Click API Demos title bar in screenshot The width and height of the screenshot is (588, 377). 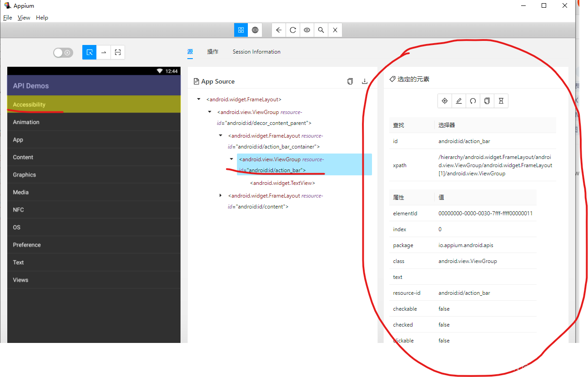tap(94, 85)
